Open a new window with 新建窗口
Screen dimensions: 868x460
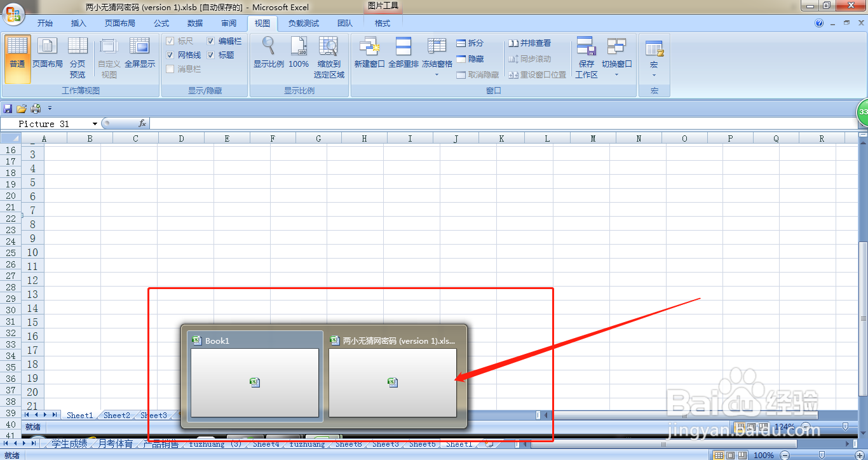[x=369, y=53]
